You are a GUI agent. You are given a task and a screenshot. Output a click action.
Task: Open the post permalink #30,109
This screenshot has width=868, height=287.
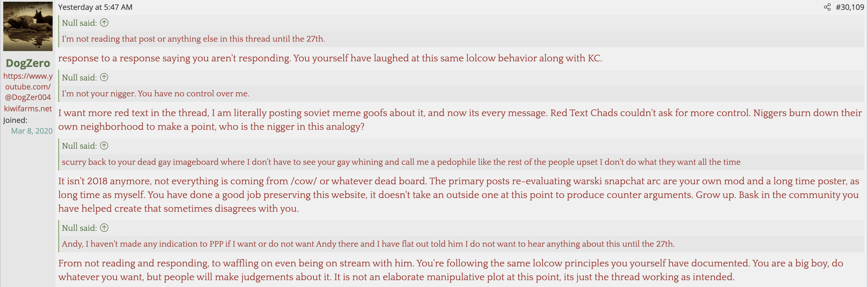click(x=850, y=7)
